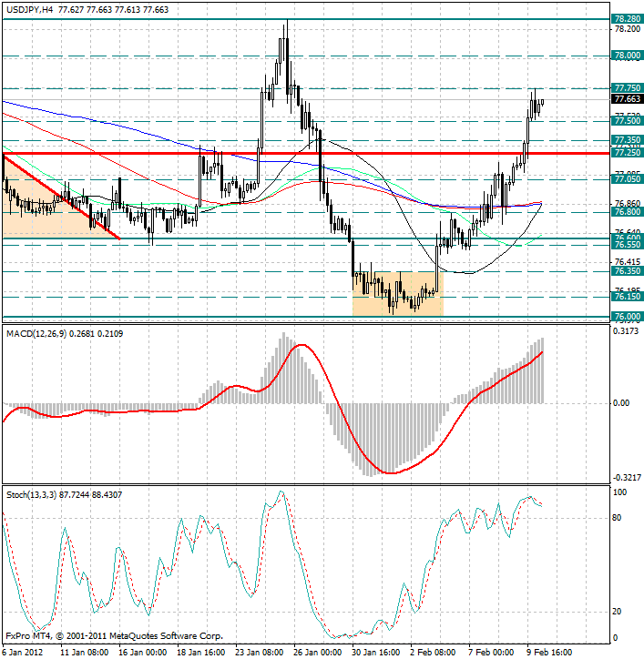
Task: Click the 76.000 support level label
Action: pos(628,317)
